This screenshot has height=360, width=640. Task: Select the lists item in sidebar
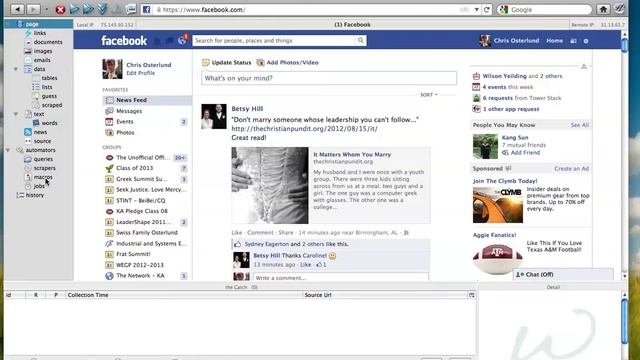[47, 87]
